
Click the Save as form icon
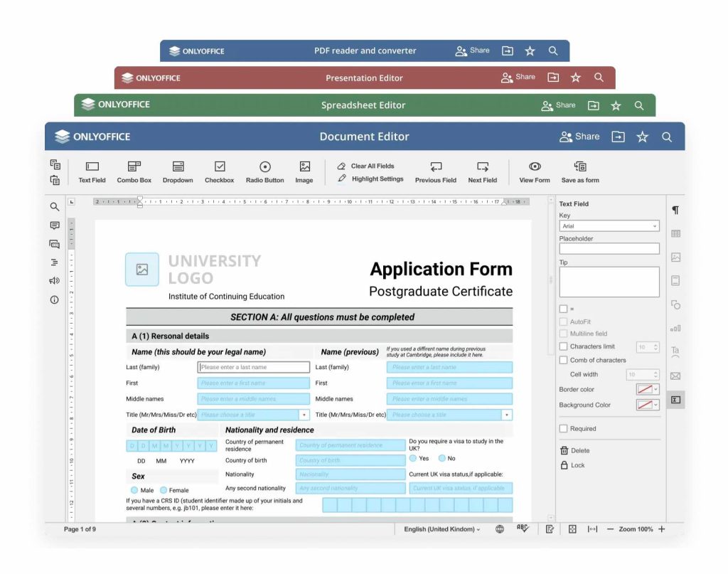tap(580, 166)
